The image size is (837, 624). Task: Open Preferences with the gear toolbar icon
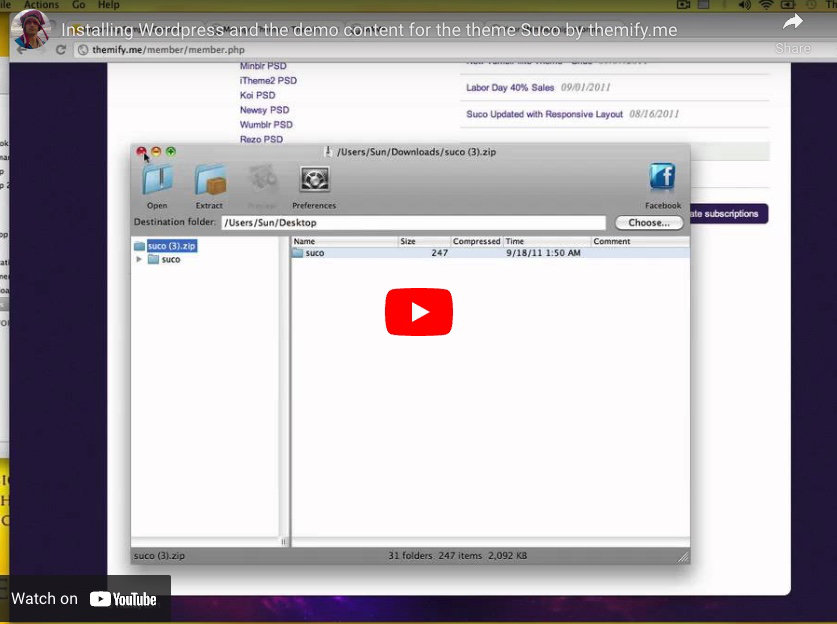[314, 180]
